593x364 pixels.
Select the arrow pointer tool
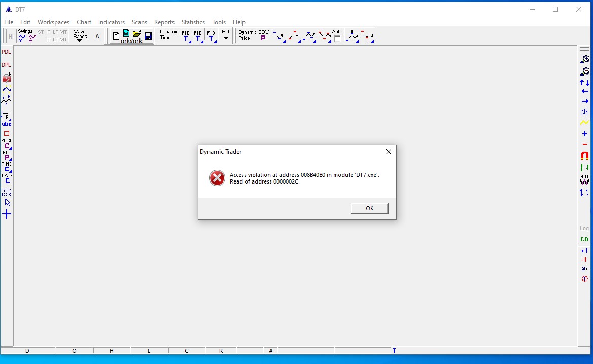(7, 203)
